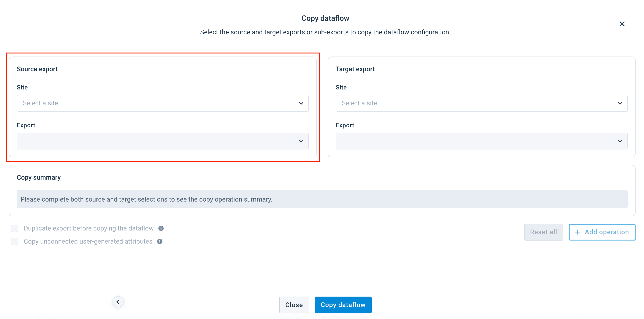Click Duplicate export before copying label text
The height and width of the screenshot is (319, 644).
[x=88, y=228]
